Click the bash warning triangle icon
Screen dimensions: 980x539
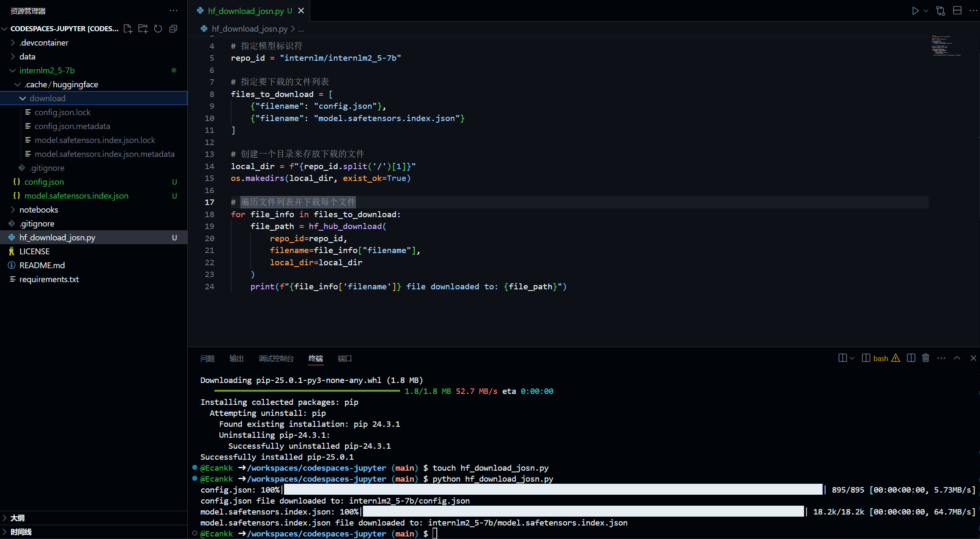[x=896, y=358]
